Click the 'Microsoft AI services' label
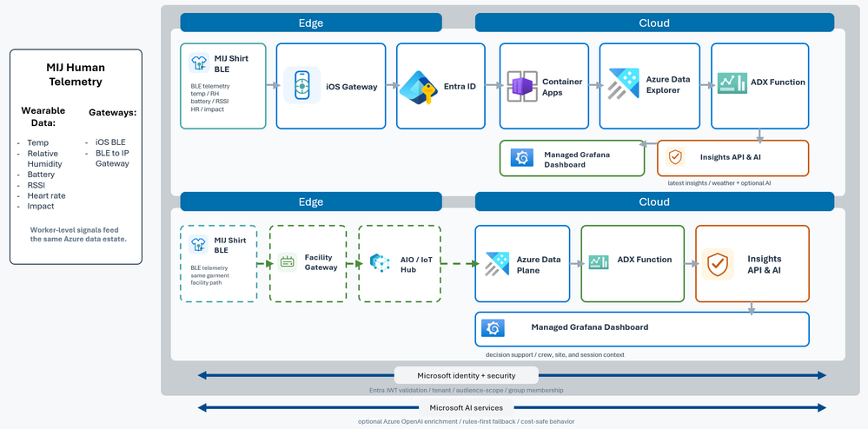 click(x=466, y=408)
